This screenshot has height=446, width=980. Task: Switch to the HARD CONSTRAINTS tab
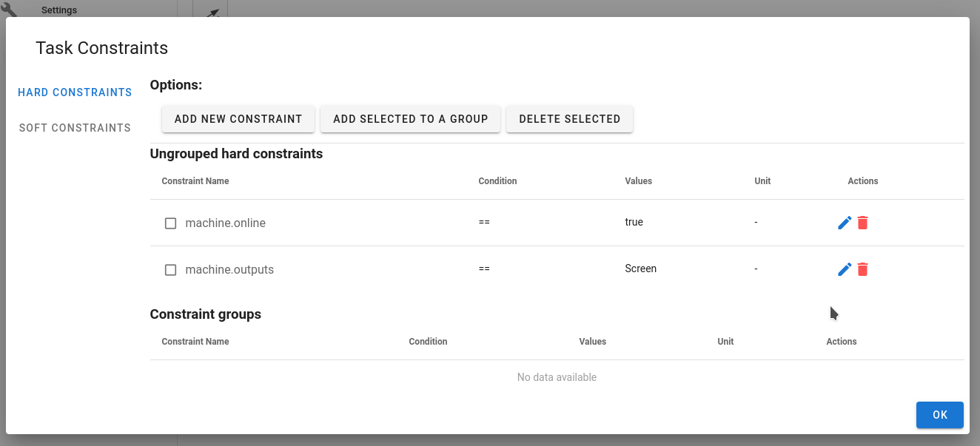[75, 92]
